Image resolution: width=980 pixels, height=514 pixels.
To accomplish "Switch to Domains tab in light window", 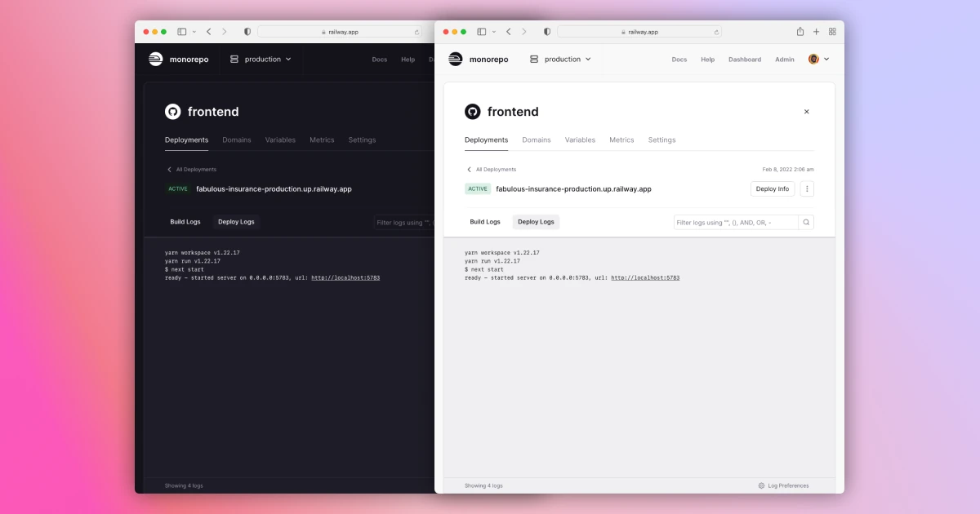I will coord(537,140).
